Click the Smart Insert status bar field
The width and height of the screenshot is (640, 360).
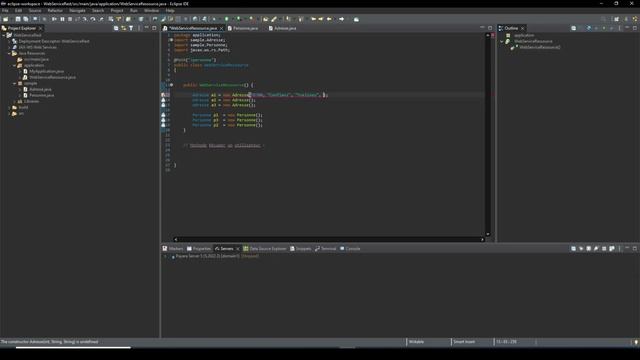pyautogui.click(x=464, y=342)
